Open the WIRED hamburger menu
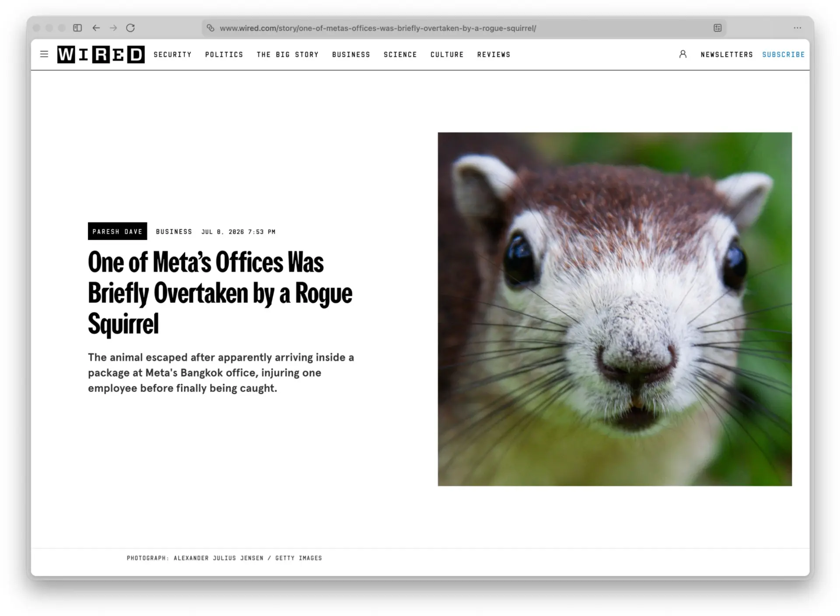Screen dimensions: 840x616 coord(44,54)
